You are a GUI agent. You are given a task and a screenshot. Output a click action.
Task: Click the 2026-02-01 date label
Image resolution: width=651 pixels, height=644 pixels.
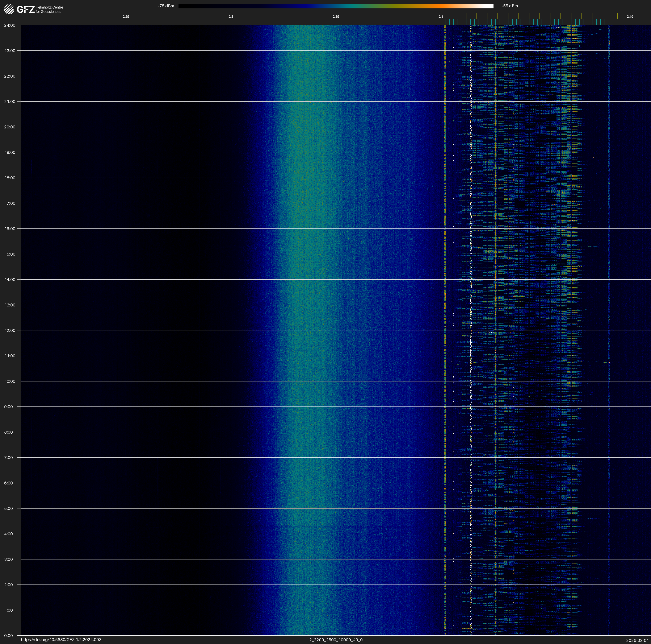(637, 640)
